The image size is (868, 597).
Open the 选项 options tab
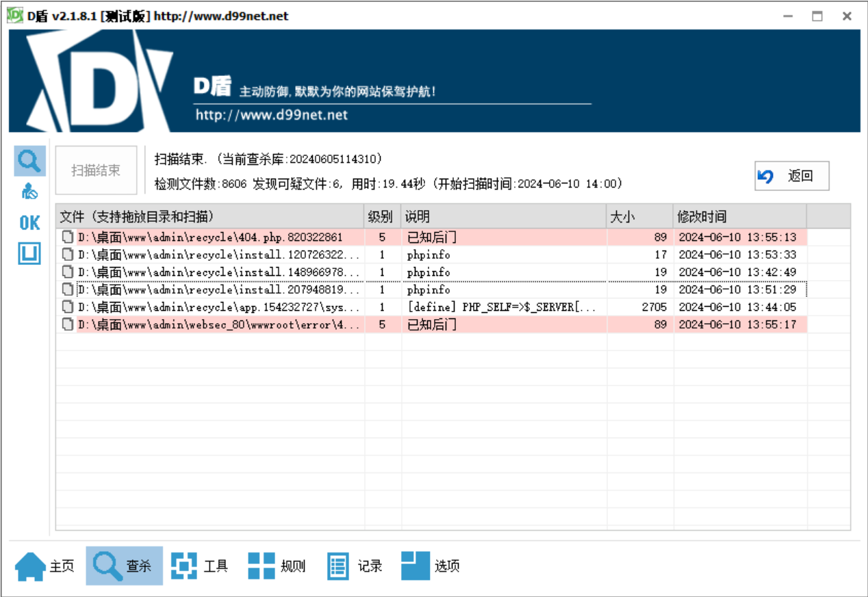431,566
